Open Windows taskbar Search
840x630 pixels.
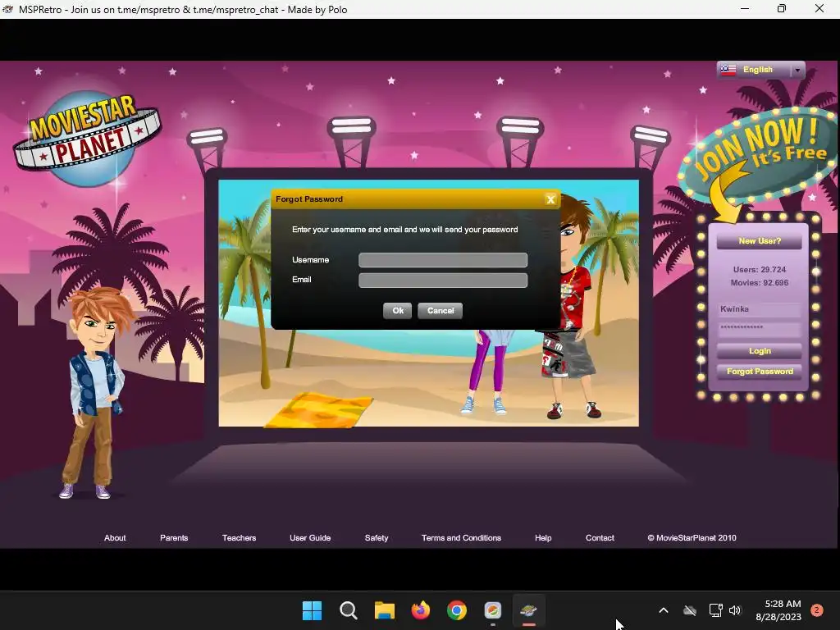(348, 610)
